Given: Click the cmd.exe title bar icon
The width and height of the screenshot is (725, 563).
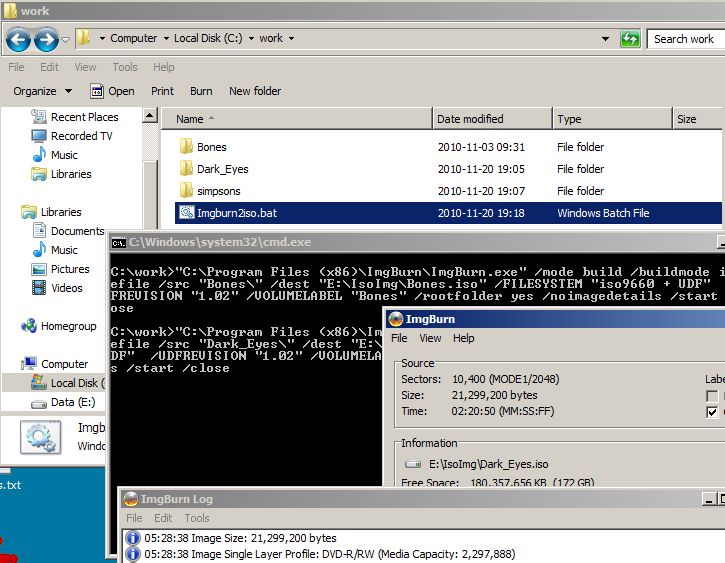Looking at the screenshot, I should 119,243.
